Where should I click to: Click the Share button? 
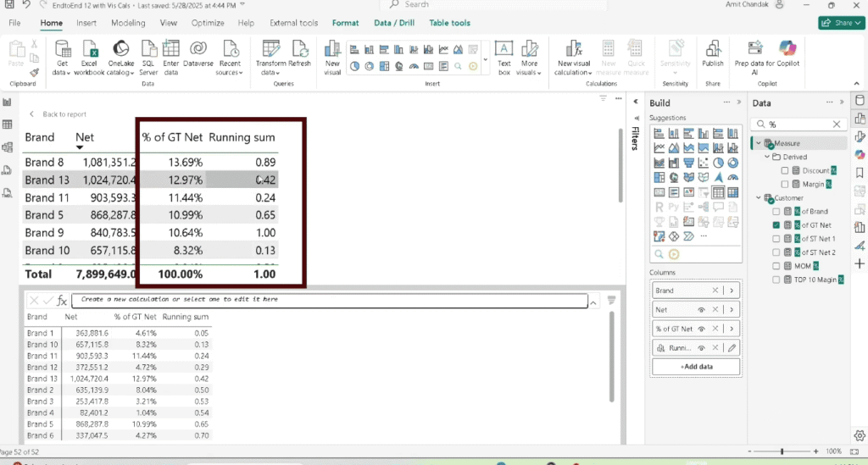click(x=842, y=23)
